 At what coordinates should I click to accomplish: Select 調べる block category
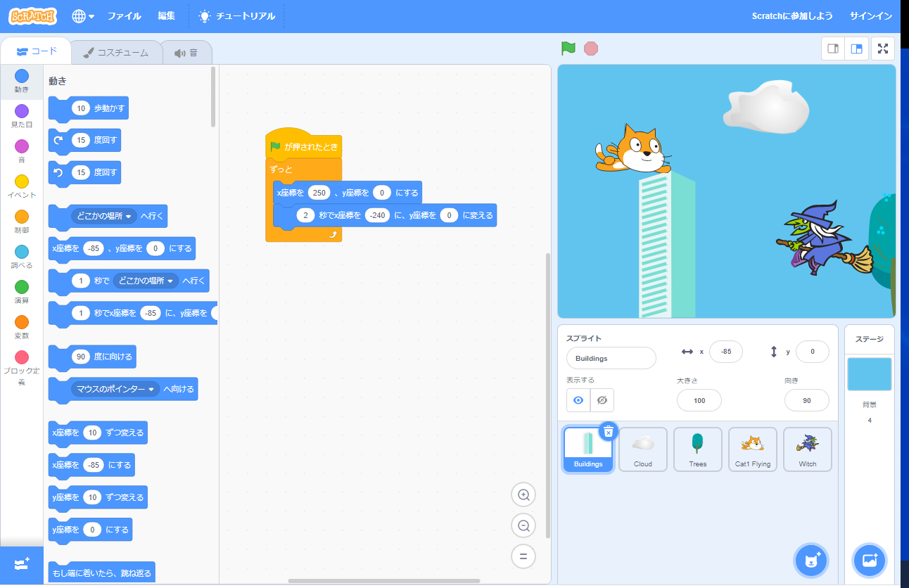point(22,257)
